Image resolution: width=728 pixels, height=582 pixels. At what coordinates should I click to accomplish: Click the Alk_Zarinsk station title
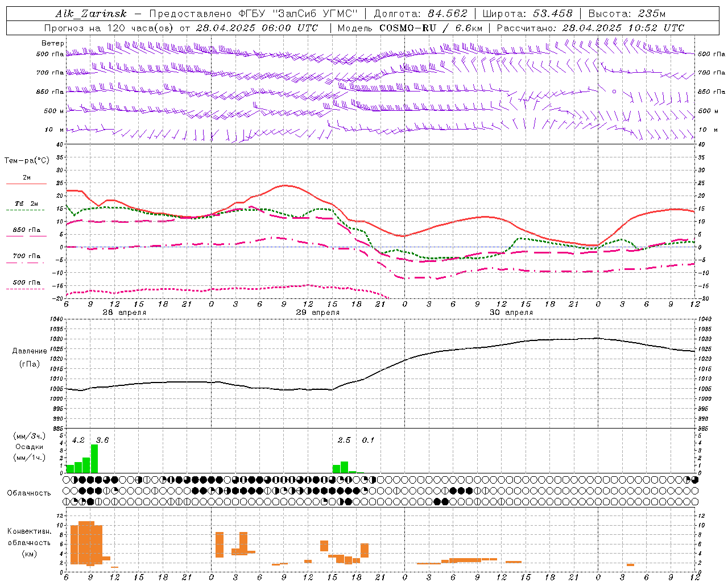click(x=91, y=14)
